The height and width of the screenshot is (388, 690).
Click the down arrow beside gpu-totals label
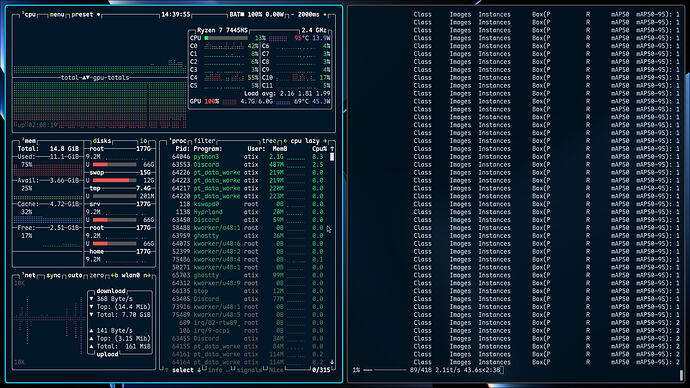click(88, 77)
